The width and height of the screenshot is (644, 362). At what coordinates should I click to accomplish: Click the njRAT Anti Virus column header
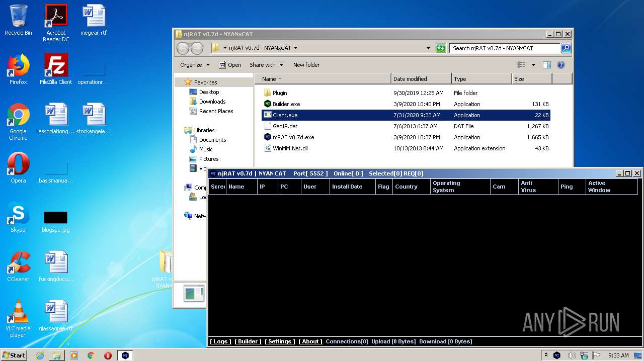(538, 187)
